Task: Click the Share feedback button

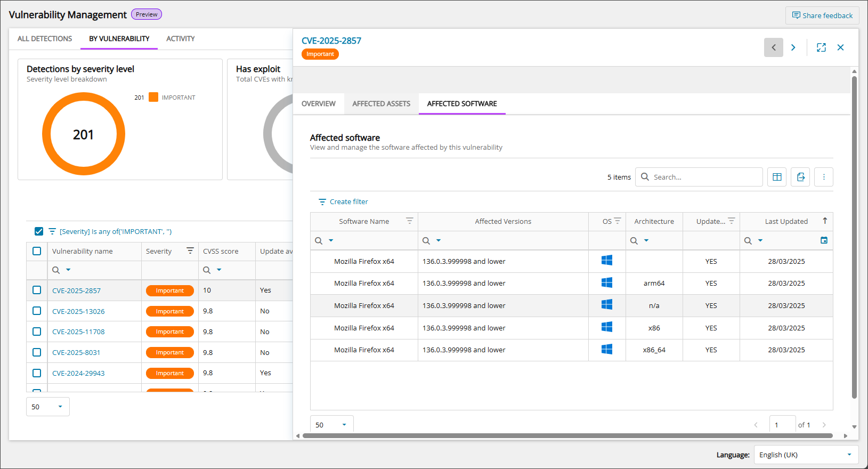Action: pos(822,15)
